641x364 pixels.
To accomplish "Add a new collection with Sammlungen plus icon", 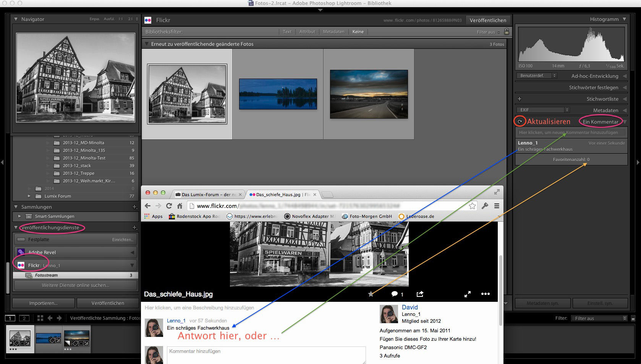I will (x=134, y=207).
